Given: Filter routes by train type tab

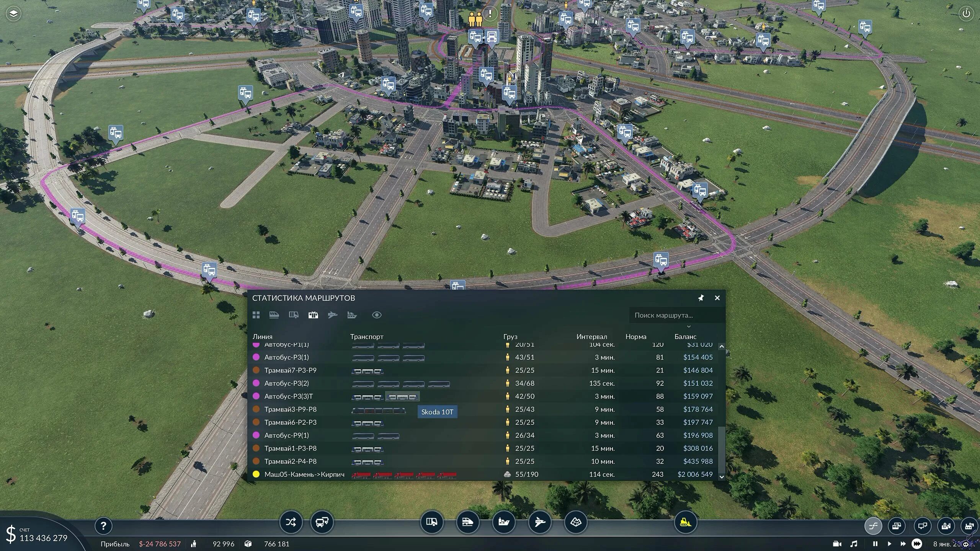Looking at the screenshot, I should (x=274, y=315).
